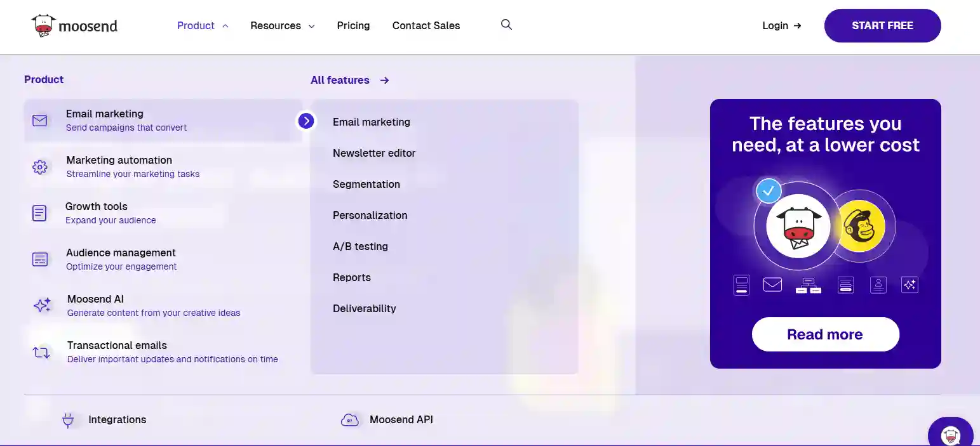Click 'Streamline your marketing tasks' subtitle
Viewport: 980px width, 446px height.
point(133,174)
